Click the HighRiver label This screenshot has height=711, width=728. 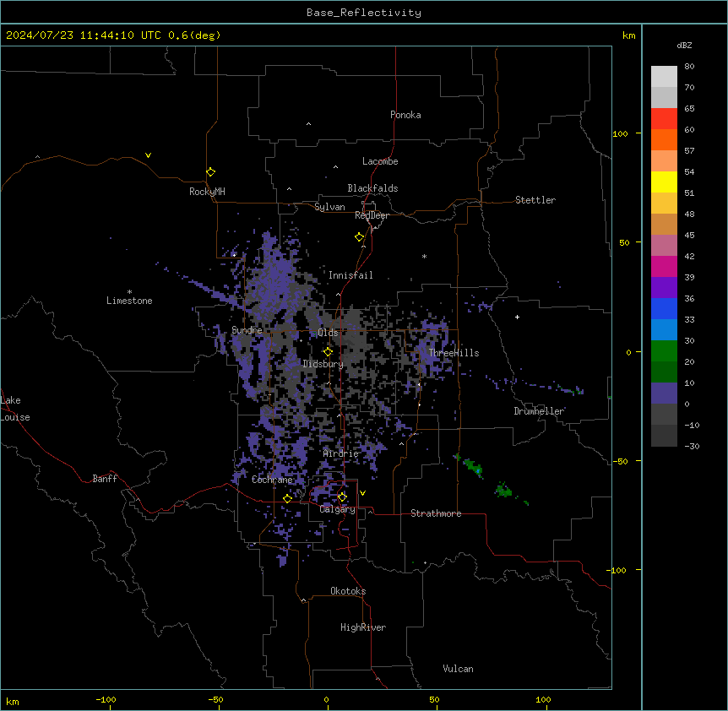(x=363, y=627)
